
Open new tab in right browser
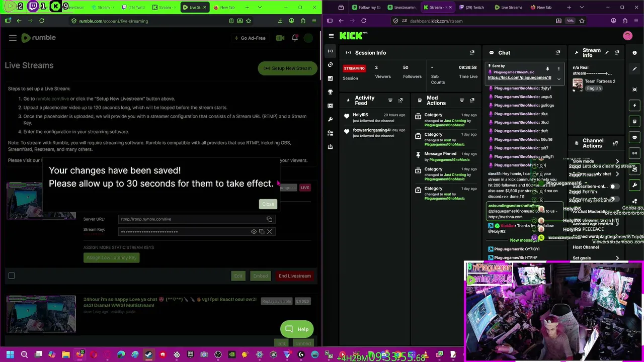click(569, 8)
